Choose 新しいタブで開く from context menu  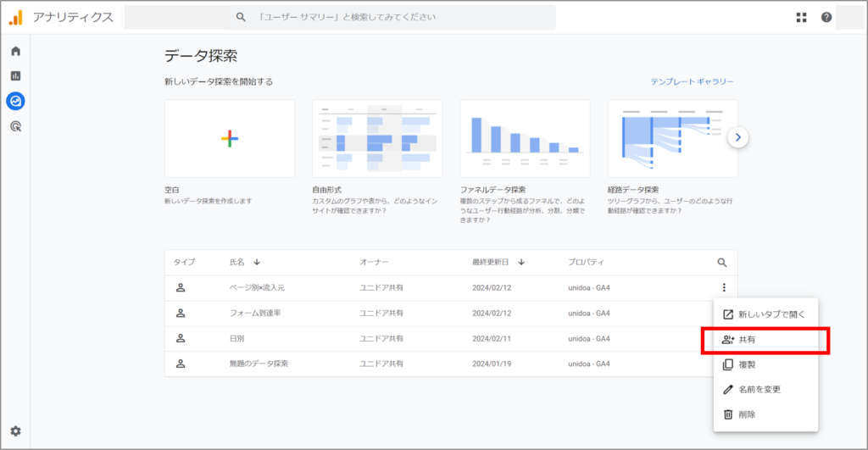point(765,314)
